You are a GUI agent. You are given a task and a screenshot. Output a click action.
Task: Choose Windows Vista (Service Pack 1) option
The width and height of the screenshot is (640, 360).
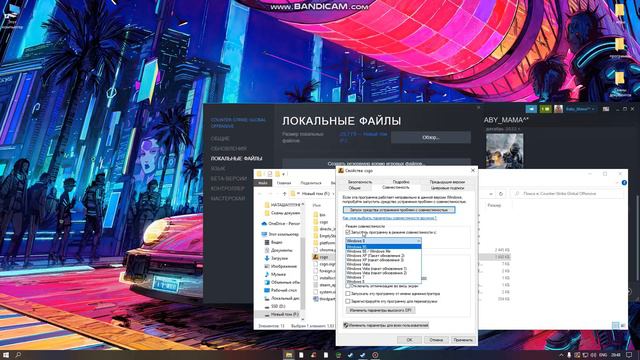click(383, 269)
